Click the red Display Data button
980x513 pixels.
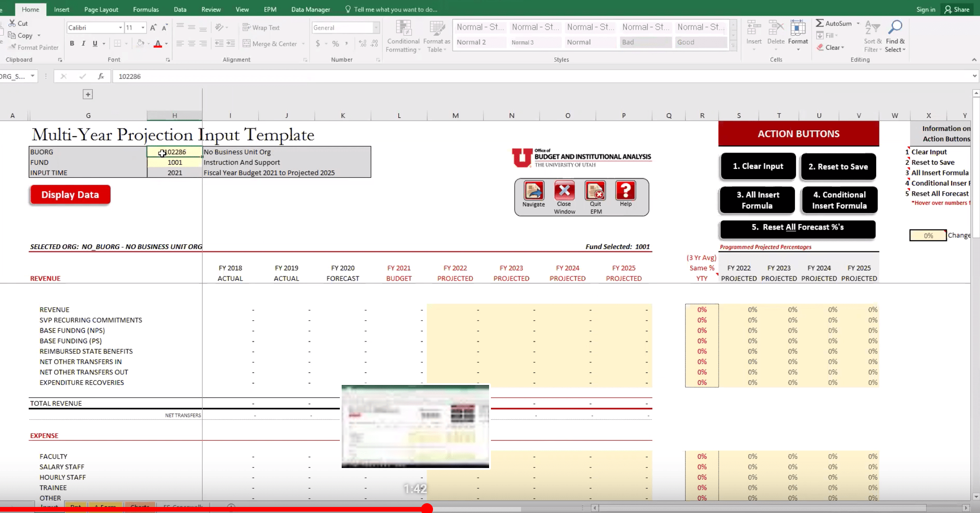click(x=70, y=195)
